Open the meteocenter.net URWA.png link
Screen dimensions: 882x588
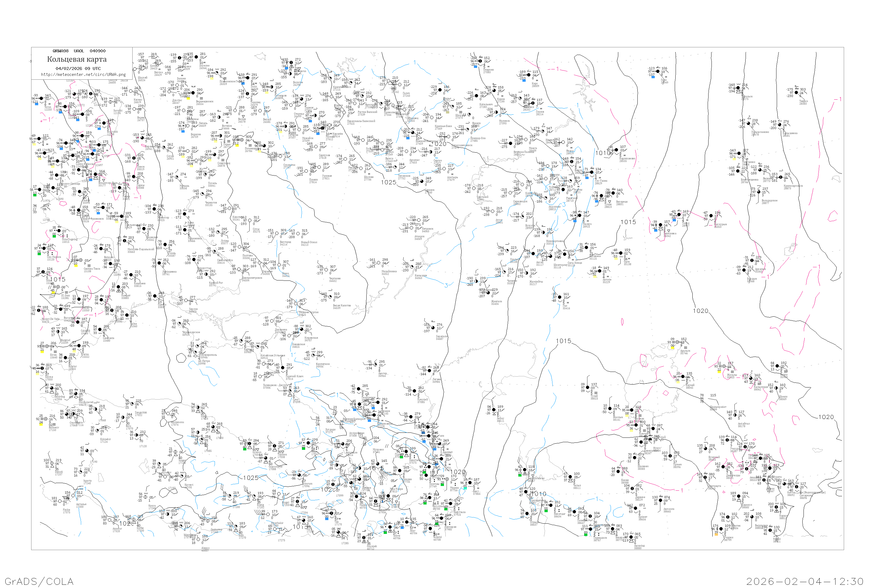[83, 74]
